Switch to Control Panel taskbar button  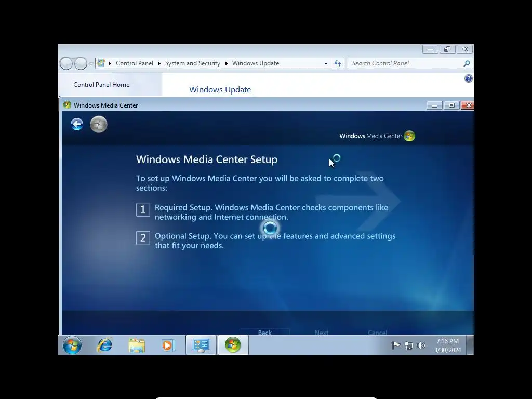click(x=201, y=345)
